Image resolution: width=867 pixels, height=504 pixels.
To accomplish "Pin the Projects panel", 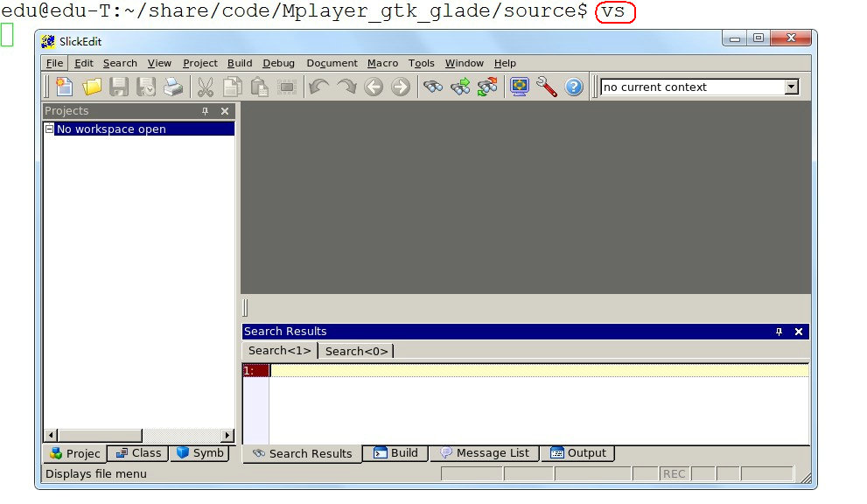I will point(205,111).
